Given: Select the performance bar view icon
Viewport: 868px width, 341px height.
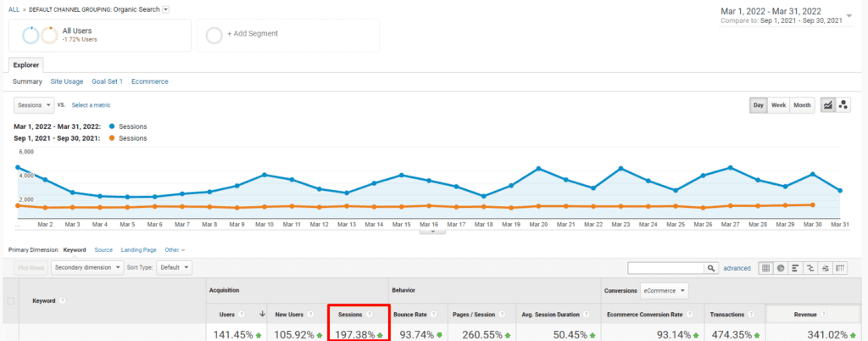Looking at the screenshot, I should click(796, 268).
